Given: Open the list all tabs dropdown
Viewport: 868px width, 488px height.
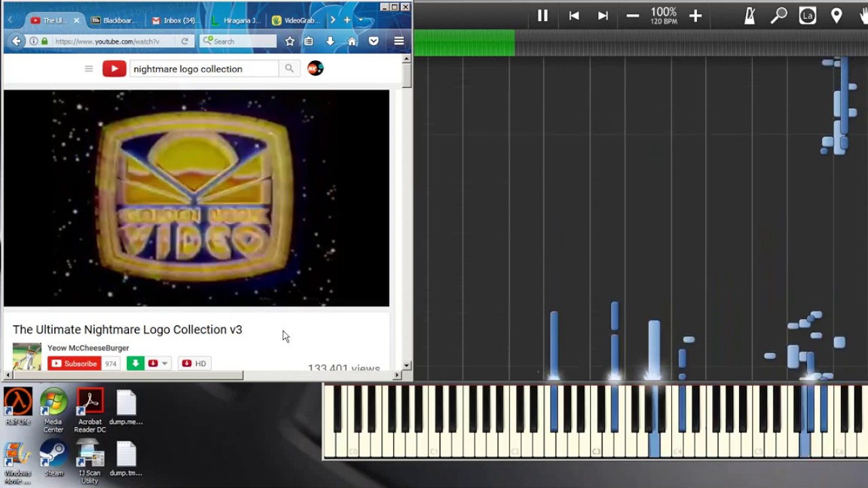Looking at the screenshot, I should [x=360, y=20].
